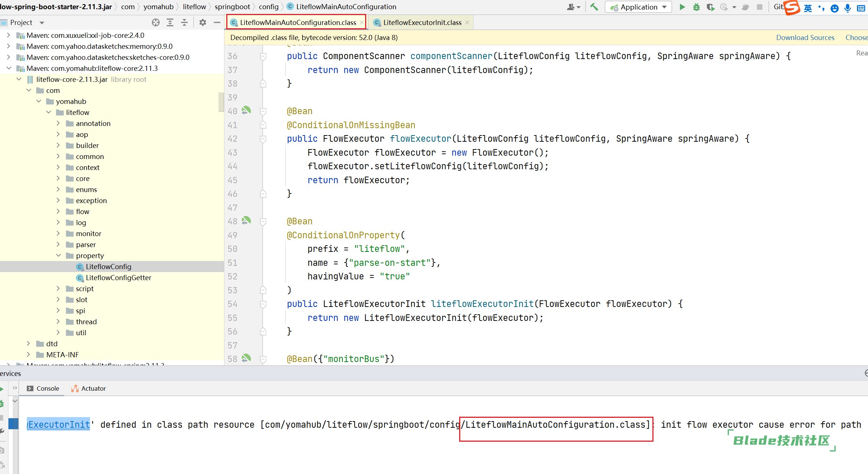Click Project tree vertical scrollbar

click(x=221, y=102)
